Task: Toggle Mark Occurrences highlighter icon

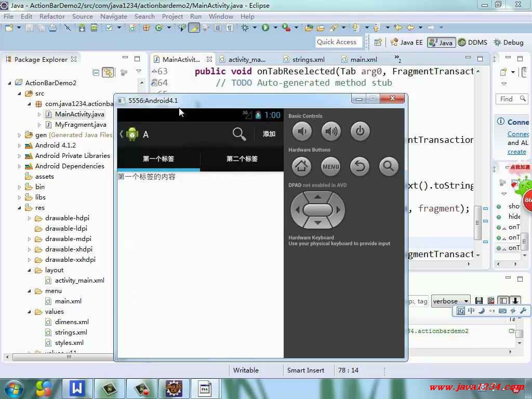Action: [194, 28]
